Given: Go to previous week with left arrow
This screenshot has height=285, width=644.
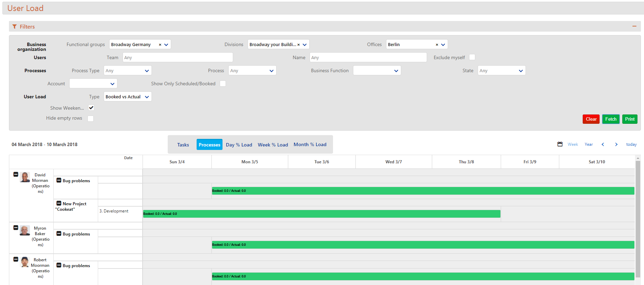Looking at the screenshot, I should coord(603,144).
